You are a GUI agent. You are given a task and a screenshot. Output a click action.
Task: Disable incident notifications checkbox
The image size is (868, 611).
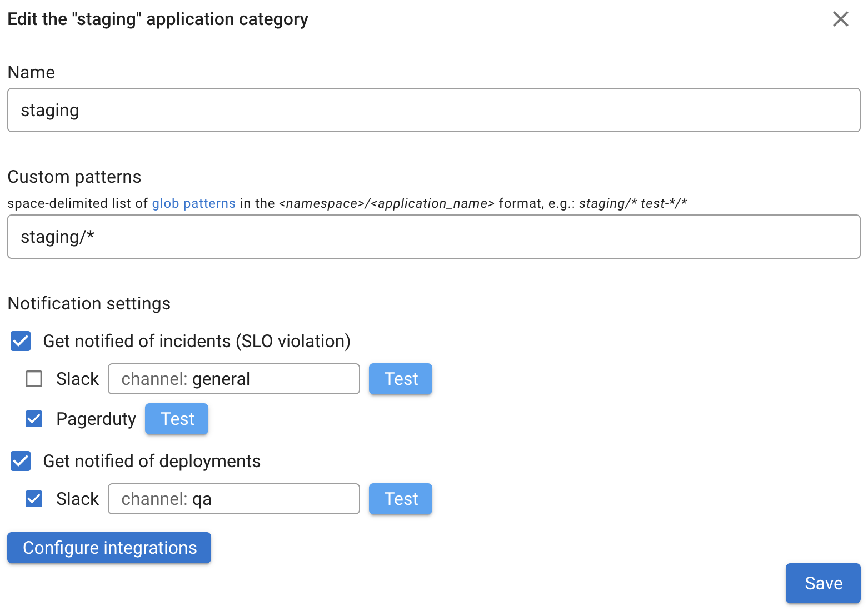(20, 341)
